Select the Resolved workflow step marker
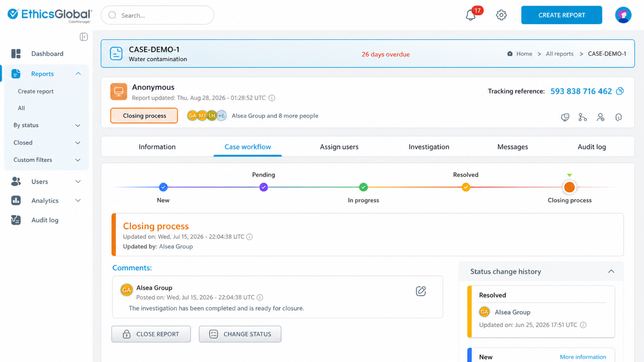644x362 pixels. click(466, 187)
